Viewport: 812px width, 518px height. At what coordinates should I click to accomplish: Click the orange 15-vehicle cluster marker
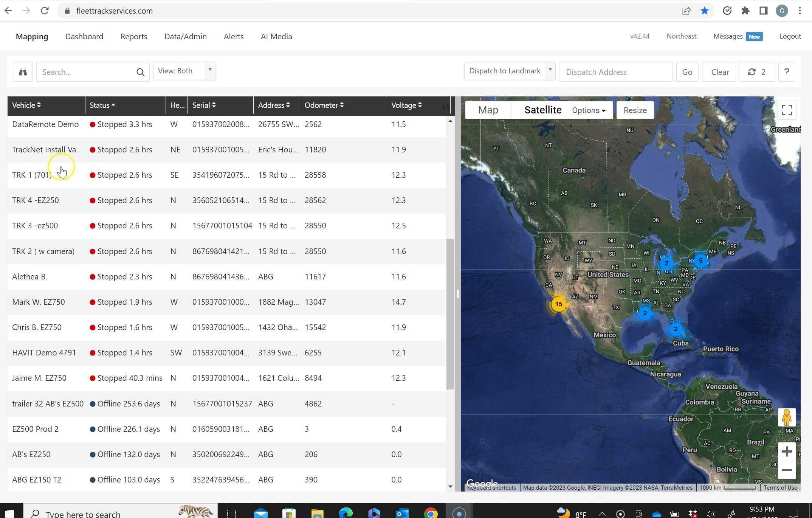pos(558,304)
